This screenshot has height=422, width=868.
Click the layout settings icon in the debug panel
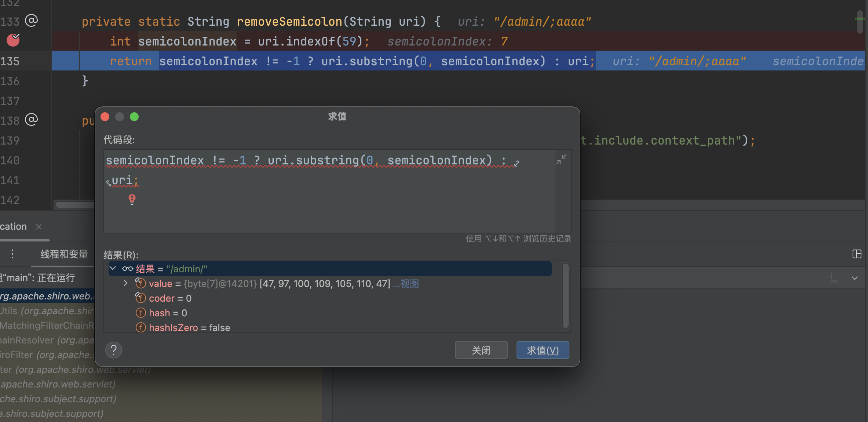click(x=857, y=254)
